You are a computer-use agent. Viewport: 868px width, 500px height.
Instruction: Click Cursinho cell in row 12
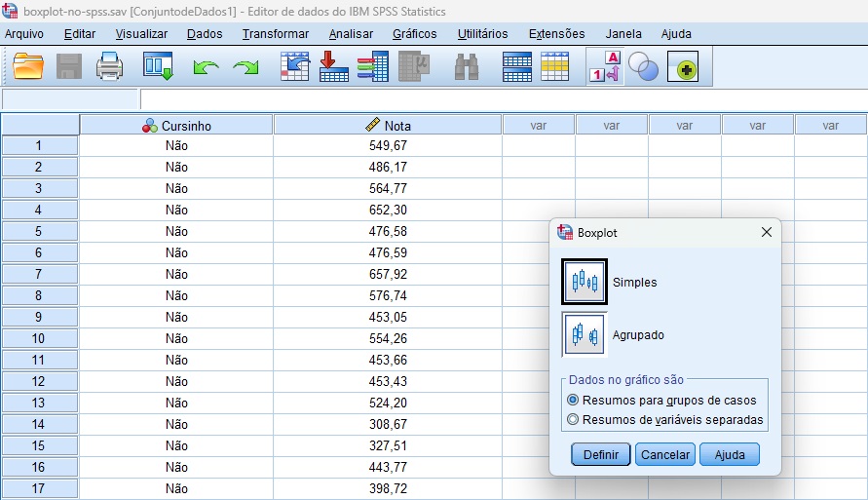coord(176,381)
